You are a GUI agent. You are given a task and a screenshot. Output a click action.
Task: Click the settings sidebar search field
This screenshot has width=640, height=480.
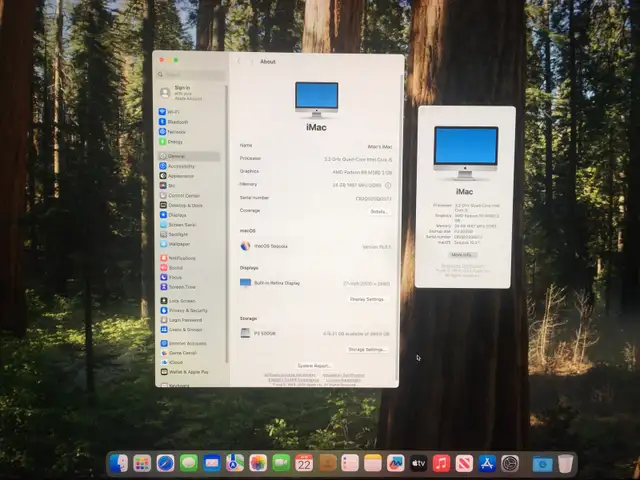pos(191,75)
